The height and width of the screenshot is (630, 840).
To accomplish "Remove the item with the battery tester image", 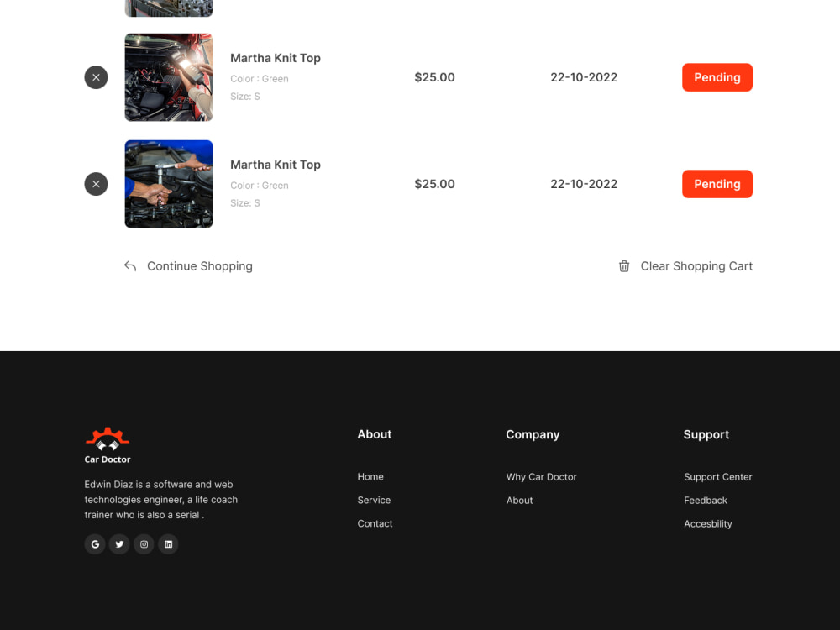I will [96, 77].
